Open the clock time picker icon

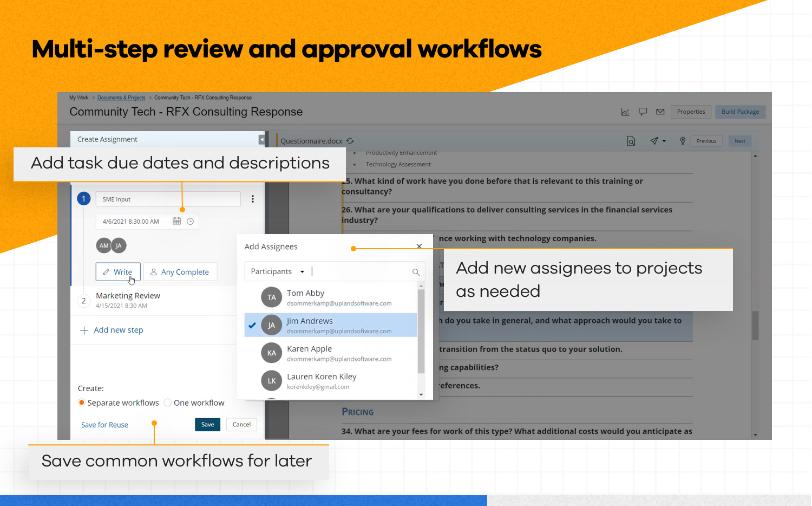coord(190,221)
